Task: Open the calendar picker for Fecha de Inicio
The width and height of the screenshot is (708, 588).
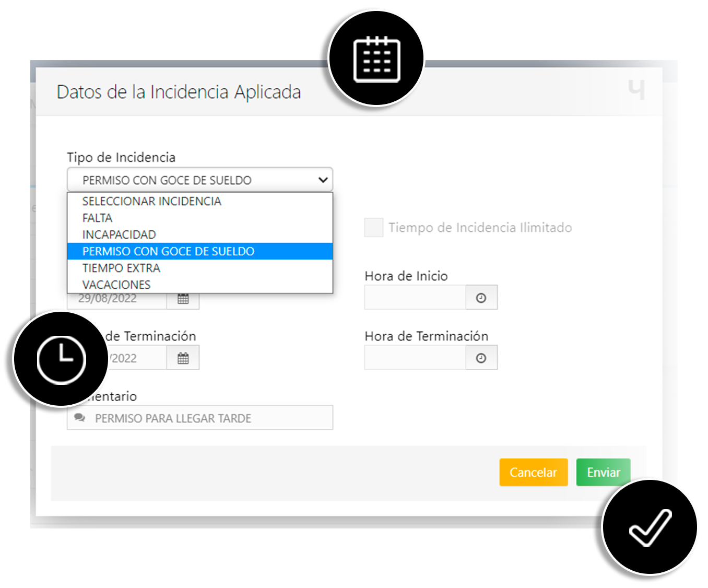Action: pyautogui.click(x=183, y=298)
